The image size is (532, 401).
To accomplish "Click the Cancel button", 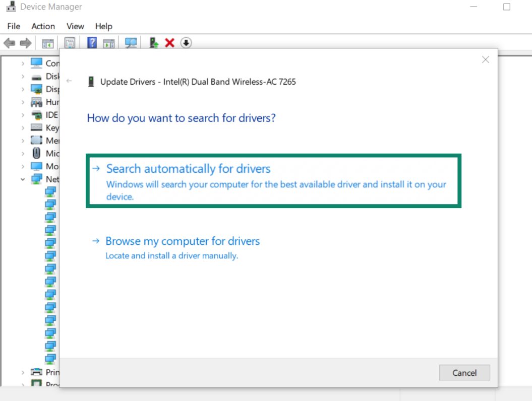I will click(464, 373).
